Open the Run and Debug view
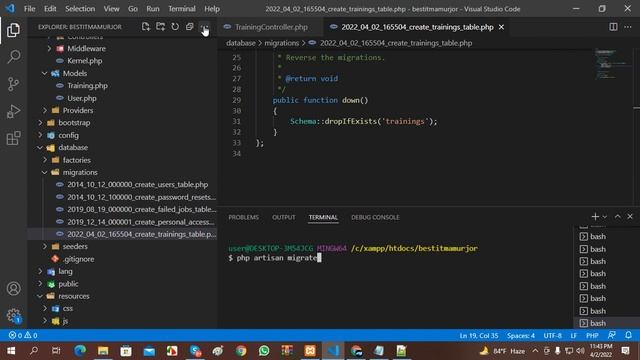This screenshot has width=640, height=360. (x=13, y=111)
